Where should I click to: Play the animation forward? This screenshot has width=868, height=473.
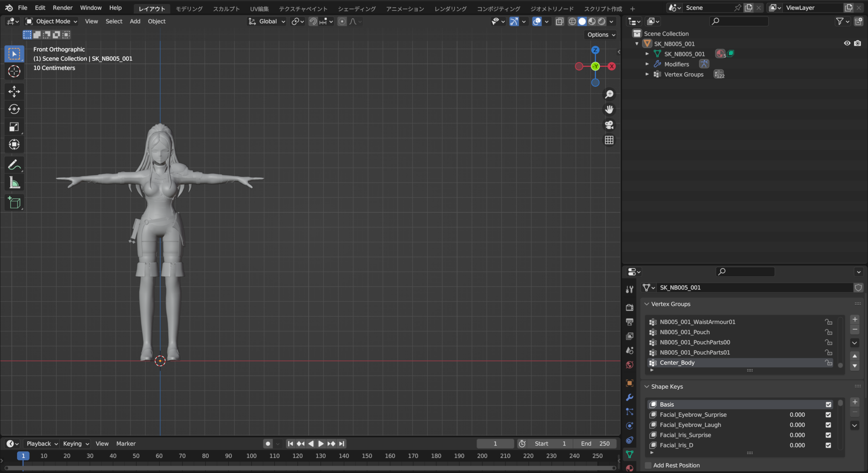pyautogui.click(x=321, y=444)
